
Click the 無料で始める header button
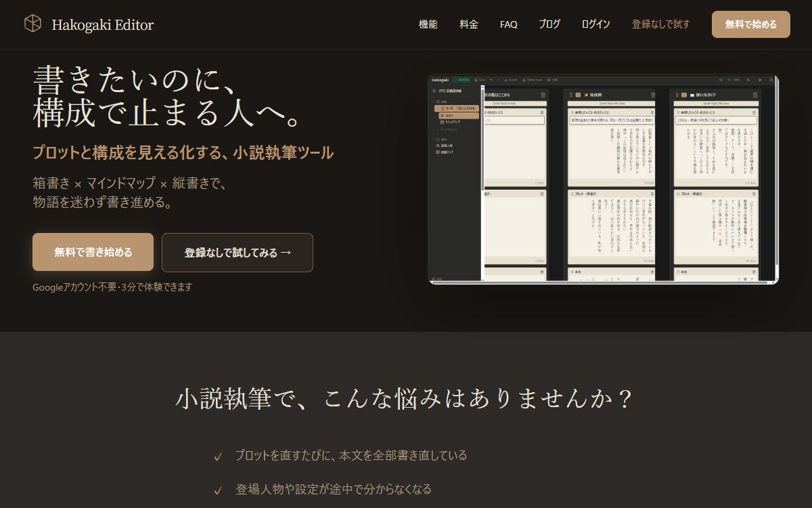pyautogui.click(x=751, y=24)
